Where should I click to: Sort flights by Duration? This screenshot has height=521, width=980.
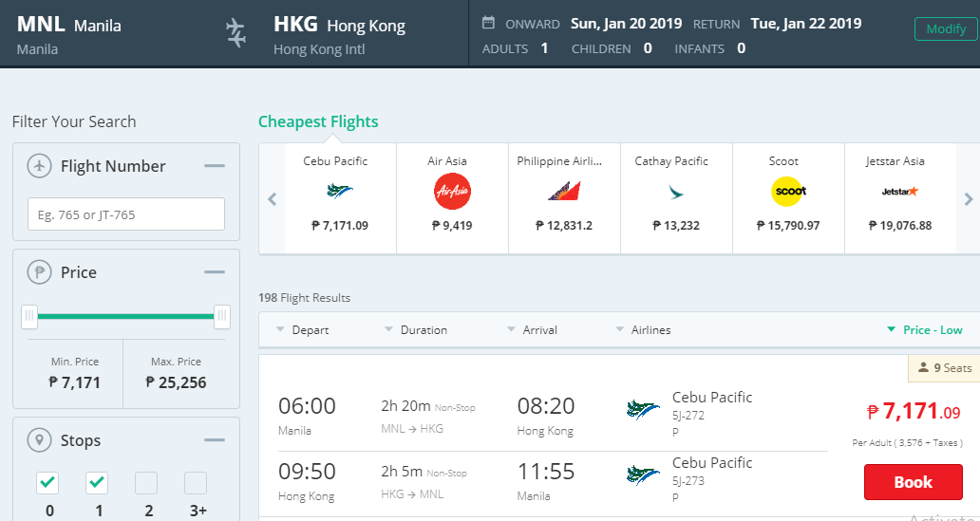pyautogui.click(x=416, y=330)
